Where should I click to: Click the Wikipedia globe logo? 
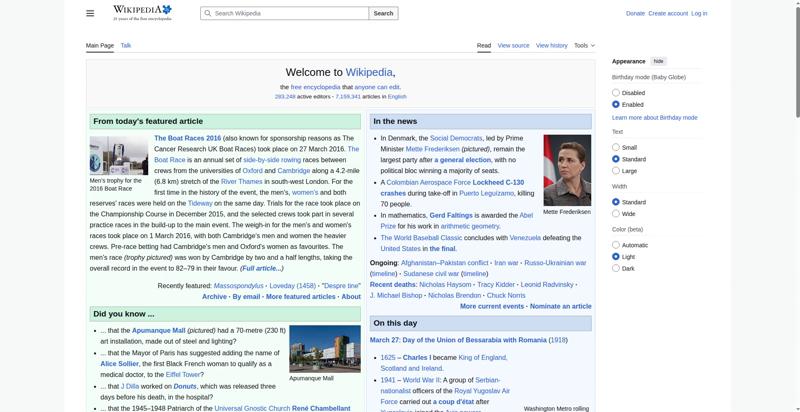tap(167, 10)
